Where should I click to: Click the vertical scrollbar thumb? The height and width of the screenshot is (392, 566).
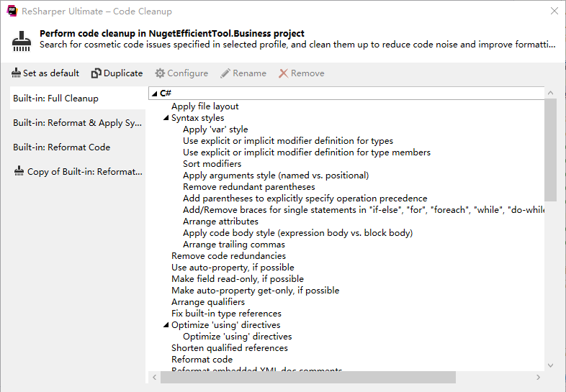point(550,150)
